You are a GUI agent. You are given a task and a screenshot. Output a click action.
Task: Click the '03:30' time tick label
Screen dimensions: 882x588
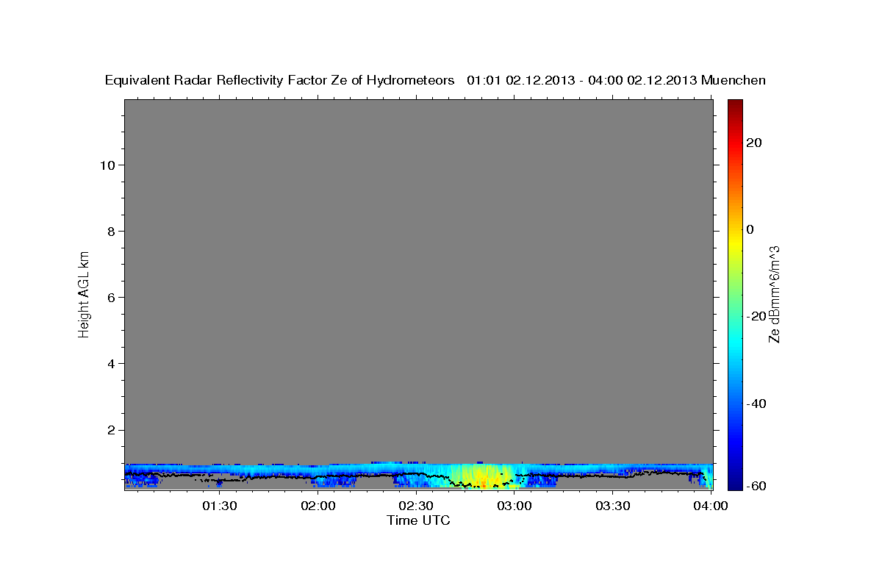pyautogui.click(x=612, y=506)
